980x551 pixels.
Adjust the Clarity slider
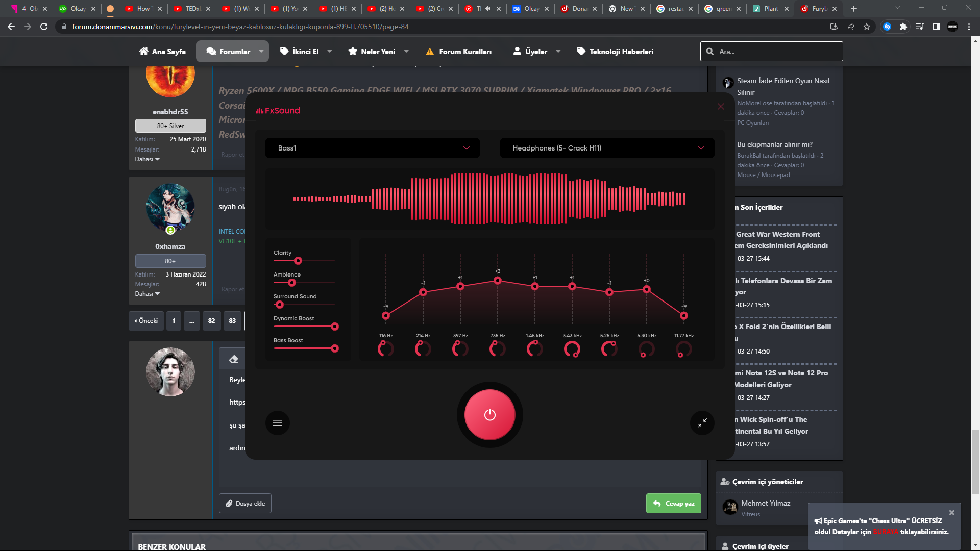click(304, 261)
